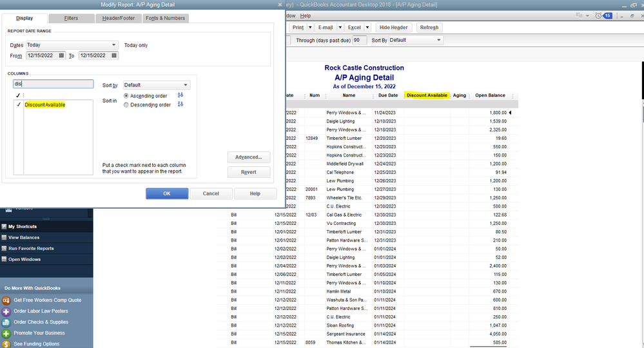Viewport: 644px width, 348px height.
Task: Switch to the Display tab
Action: [x=24, y=18]
